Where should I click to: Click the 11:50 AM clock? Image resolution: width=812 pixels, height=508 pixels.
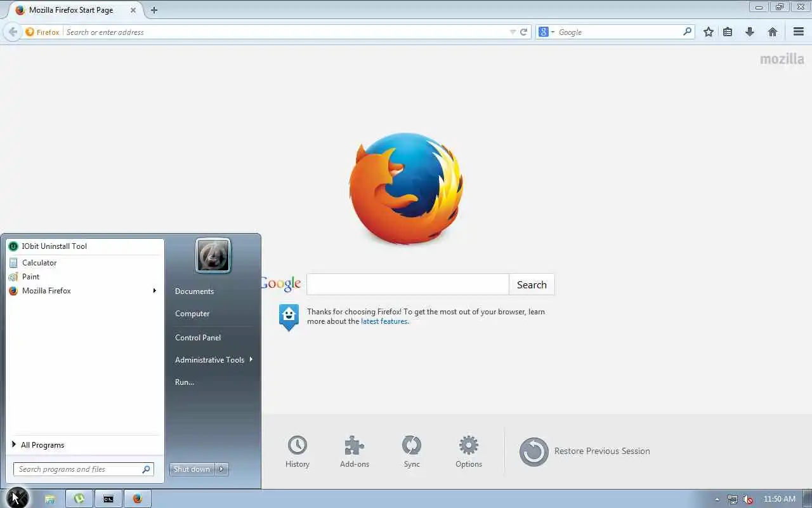(x=780, y=499)
